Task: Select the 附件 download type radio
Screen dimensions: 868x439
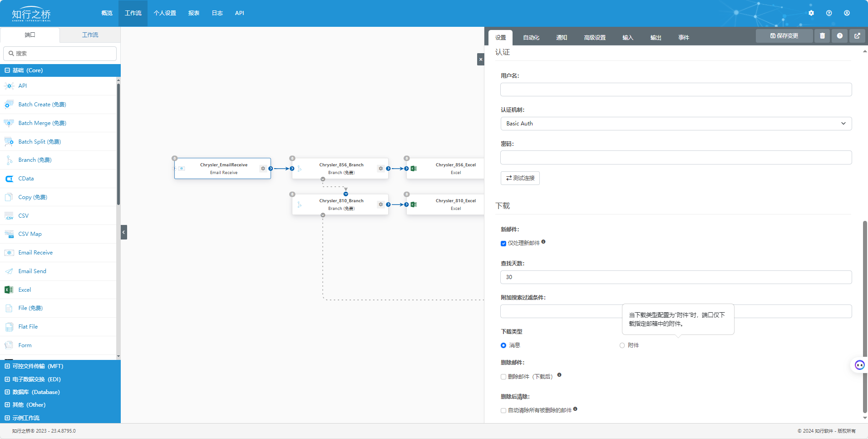Action: coord(622,345)
